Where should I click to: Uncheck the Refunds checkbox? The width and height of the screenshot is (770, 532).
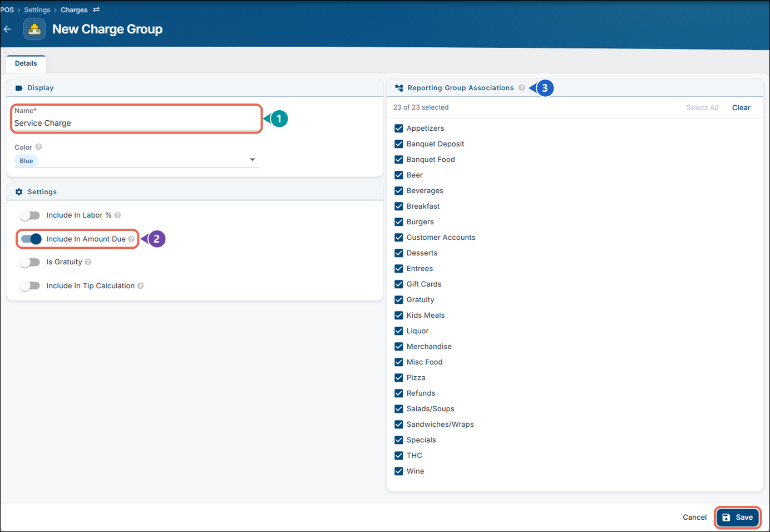[x=398, y=393]
